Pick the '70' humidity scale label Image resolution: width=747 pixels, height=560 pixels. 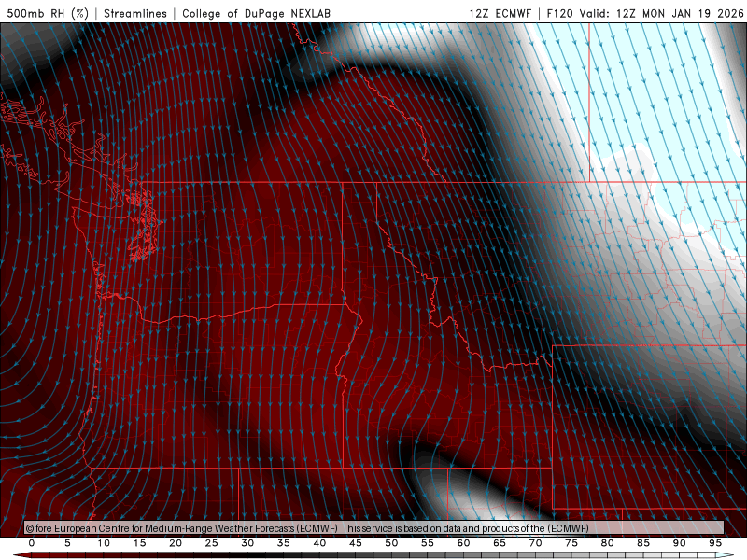tap(535, 543)
